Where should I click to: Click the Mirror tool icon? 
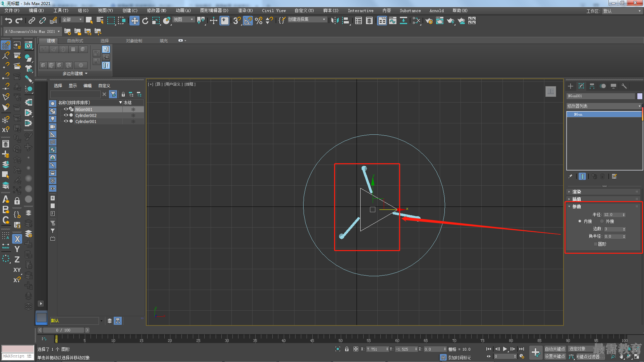point(335,21)
